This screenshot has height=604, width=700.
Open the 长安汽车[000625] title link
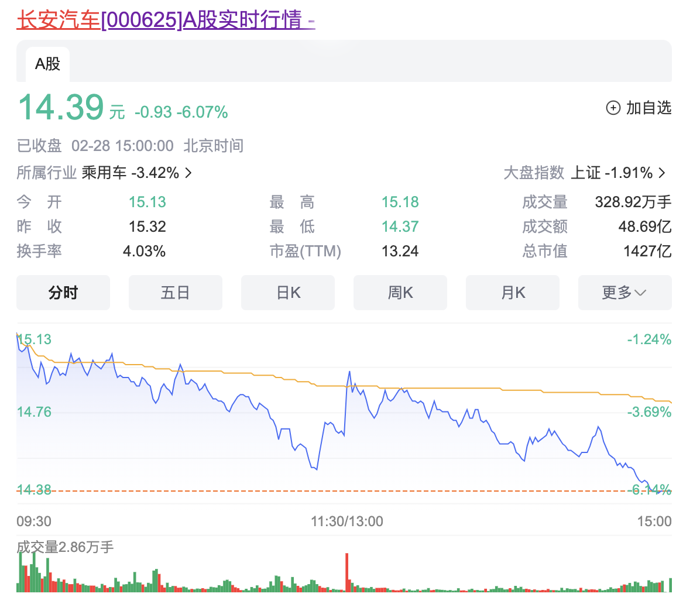166,20
